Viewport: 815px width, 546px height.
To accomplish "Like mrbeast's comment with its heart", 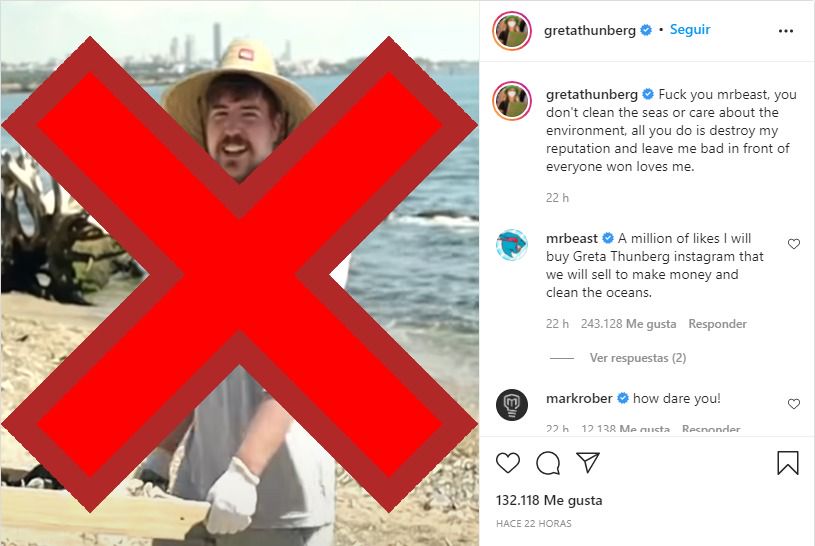I will [794, 243].
